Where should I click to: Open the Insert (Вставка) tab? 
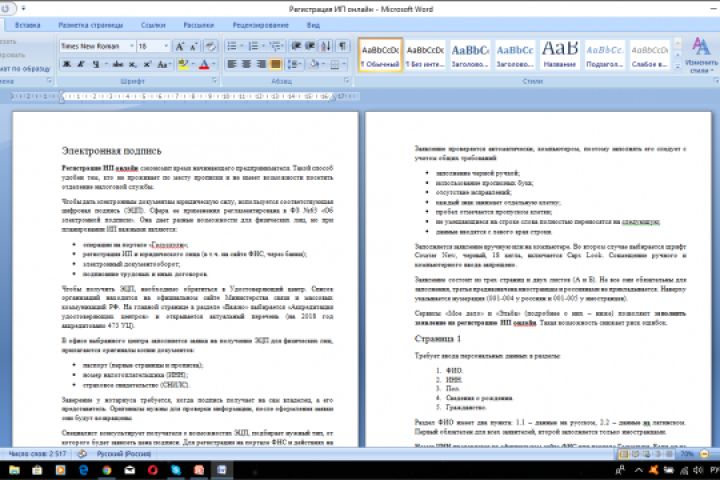[x=28, y=25]
